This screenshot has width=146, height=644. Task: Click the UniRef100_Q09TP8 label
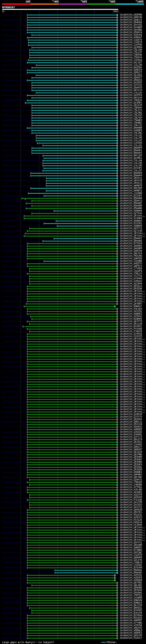click(x=131, y=95)
